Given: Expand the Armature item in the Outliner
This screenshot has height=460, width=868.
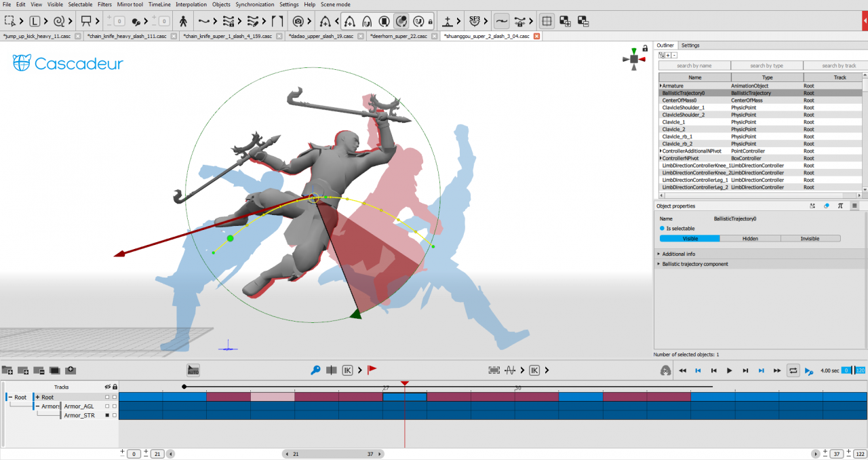Looking at the screenshot, I should point(660,85).
